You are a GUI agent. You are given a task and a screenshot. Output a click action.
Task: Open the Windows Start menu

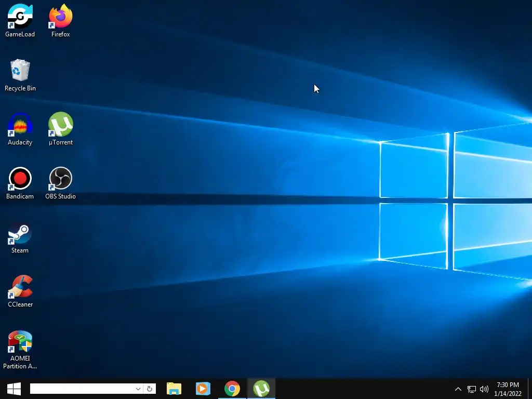point(14,389)
